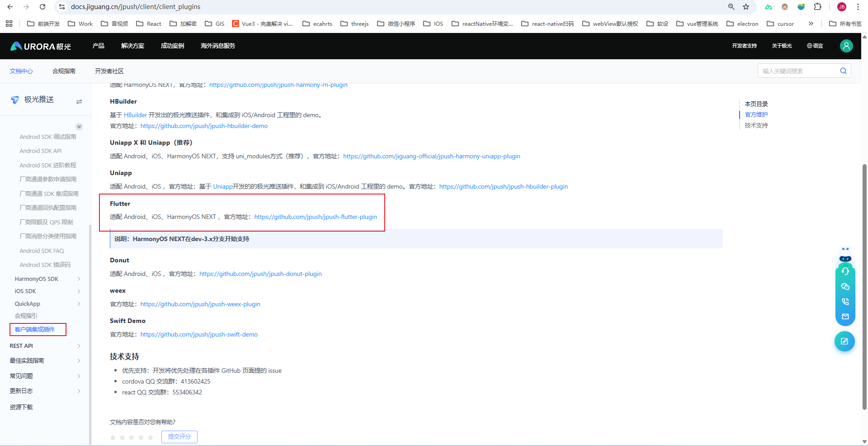Open the jpush-swift-demo GitHub link
This screenshot has height=446, width=868.
click(x=199, y=334)
